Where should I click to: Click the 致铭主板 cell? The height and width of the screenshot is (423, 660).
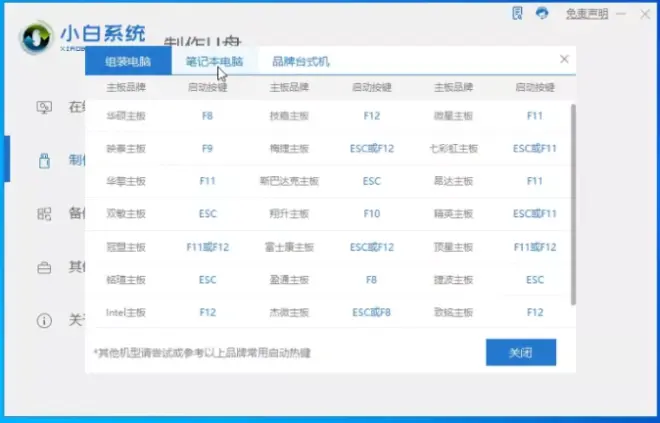coord(453,313)
